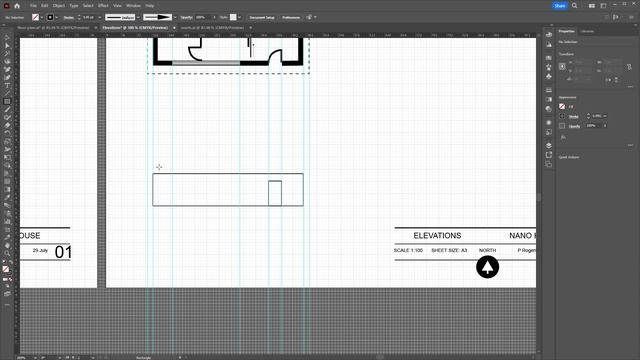Screen dimensions: 640x360
Task: Select the Type tool
Action: [7, 86]
